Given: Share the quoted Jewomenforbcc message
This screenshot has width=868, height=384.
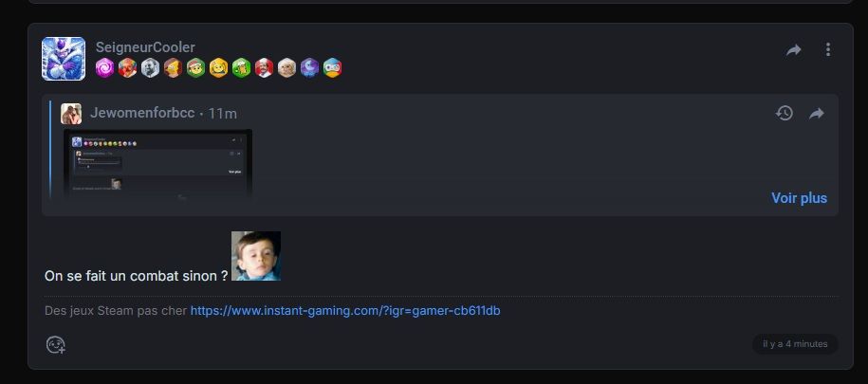Looking at the screenshot, I should coord(817,114).
